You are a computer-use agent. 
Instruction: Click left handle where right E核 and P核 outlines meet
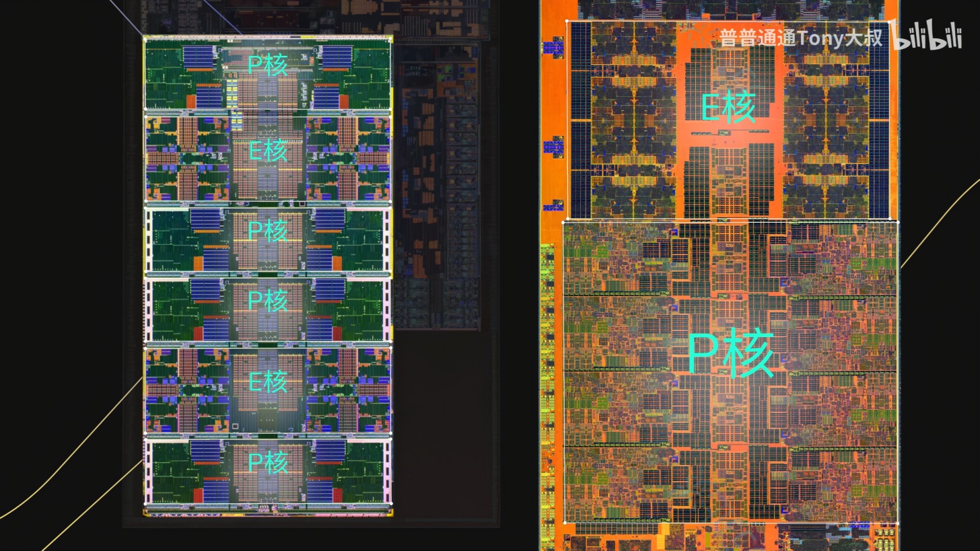564,221
